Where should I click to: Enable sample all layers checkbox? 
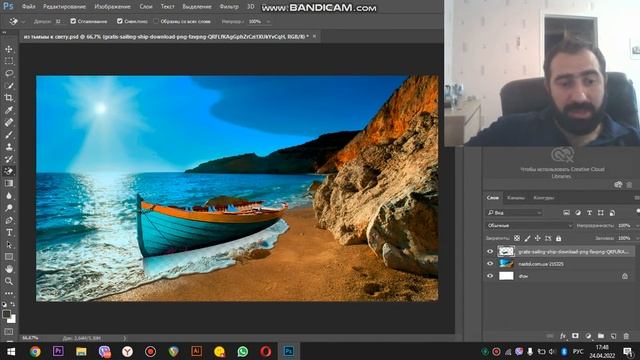pyautogui.click(x=156, y=21)
